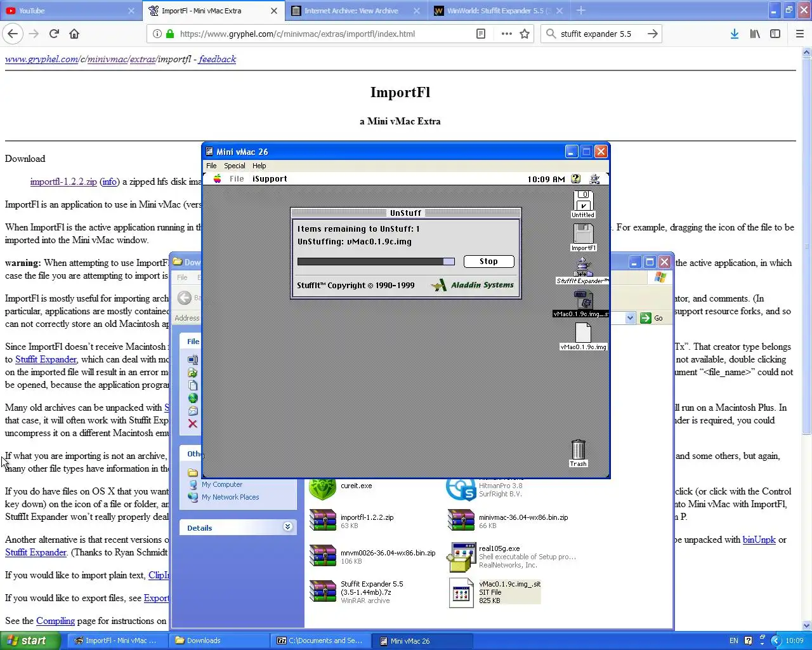Screen dimensions: 812x650
Task: Follow the binUnpk link
Action: 759,540
